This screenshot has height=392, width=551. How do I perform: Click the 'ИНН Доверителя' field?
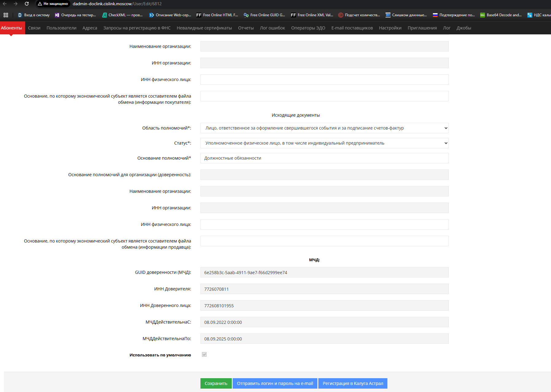(324, 289)
